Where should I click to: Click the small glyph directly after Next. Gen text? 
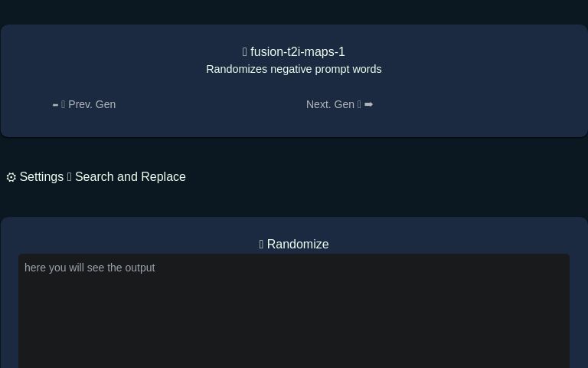359,104
